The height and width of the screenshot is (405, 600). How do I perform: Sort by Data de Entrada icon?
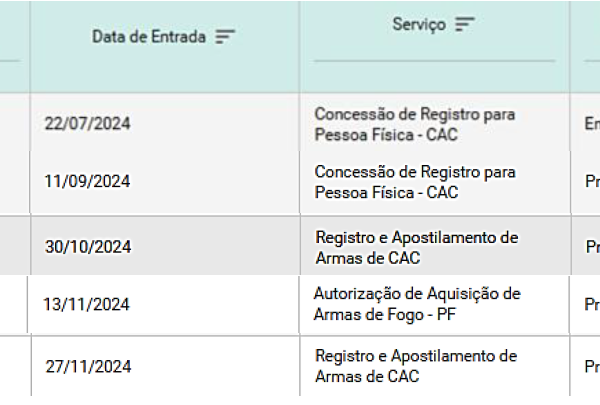click(x=225, y=37)
